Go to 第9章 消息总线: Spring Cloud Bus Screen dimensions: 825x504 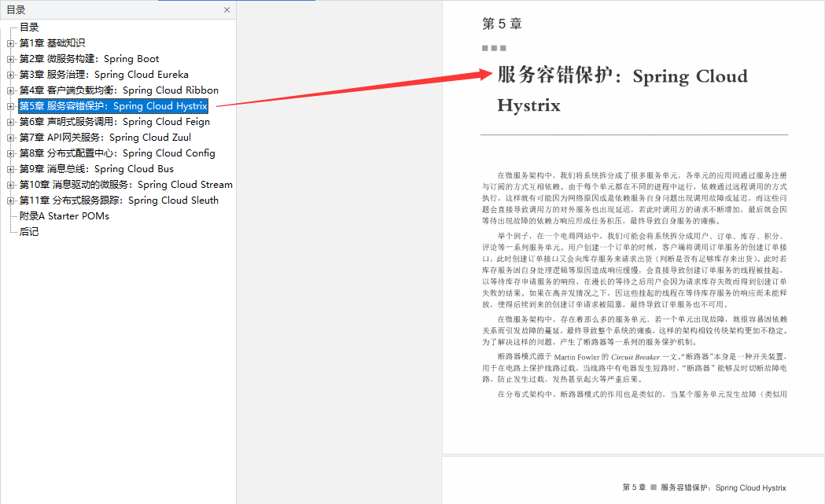pyautogui.click(x=96, y=169)
